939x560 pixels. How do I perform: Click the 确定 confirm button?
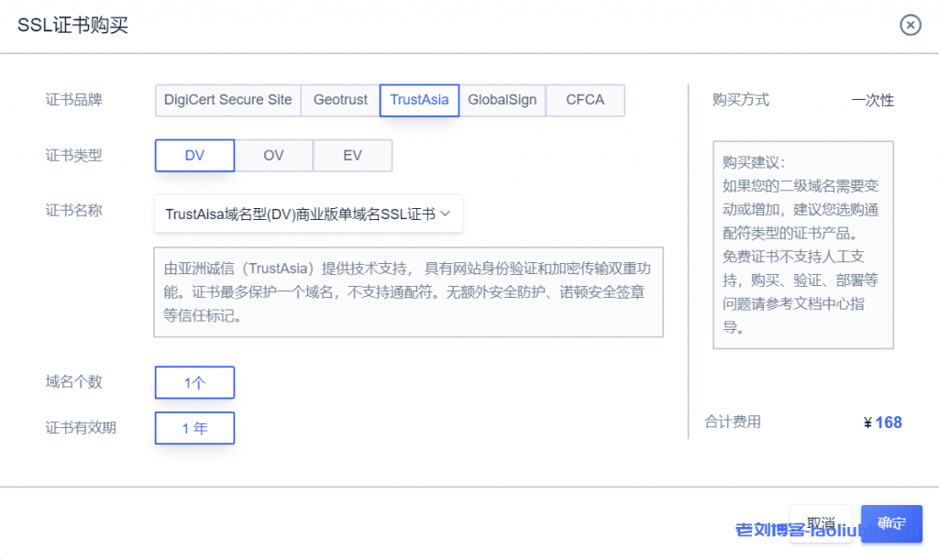890,524
